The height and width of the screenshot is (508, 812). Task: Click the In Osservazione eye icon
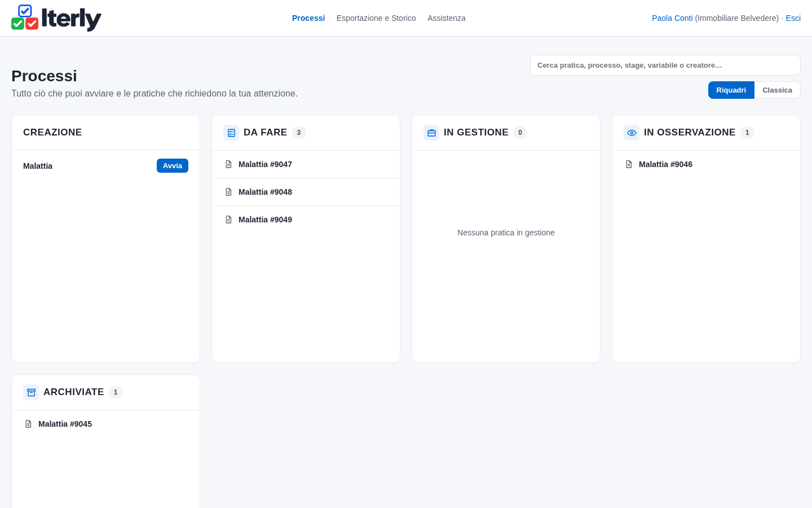[632, 133]
